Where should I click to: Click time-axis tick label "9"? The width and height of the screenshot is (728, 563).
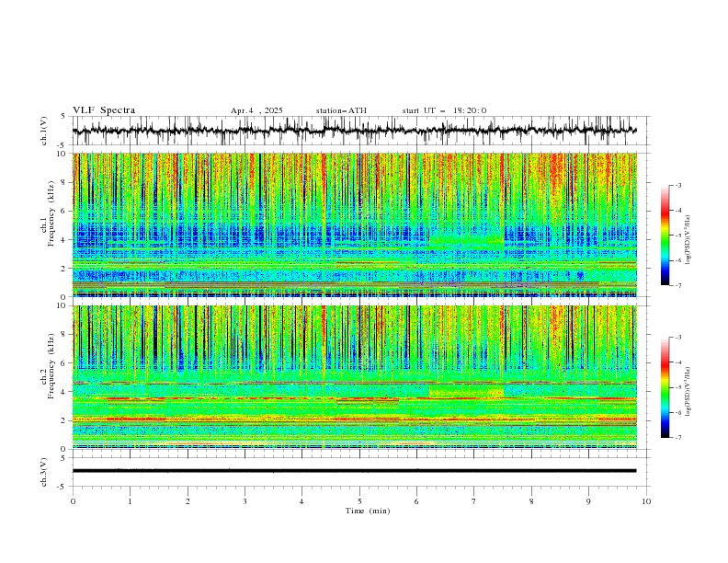[588, 501]
